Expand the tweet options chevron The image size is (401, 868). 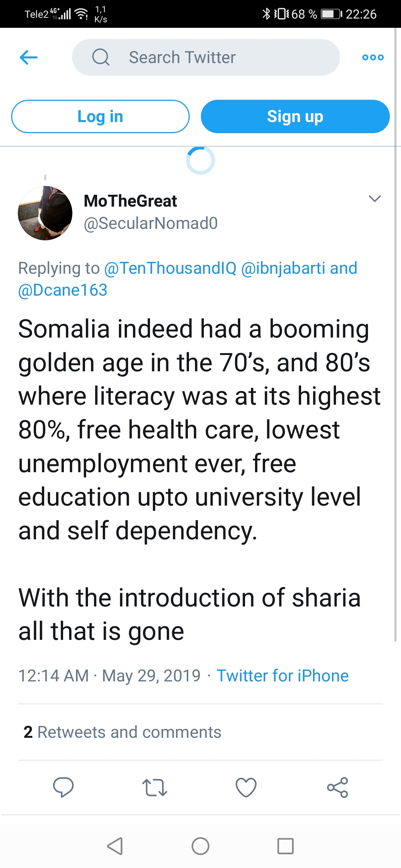tap(375, 199)
